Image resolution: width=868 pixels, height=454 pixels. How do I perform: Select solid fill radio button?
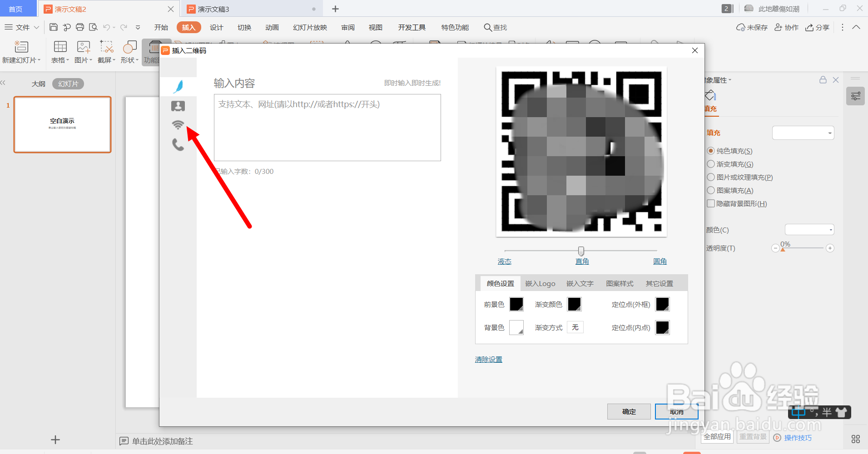point(711,151)
